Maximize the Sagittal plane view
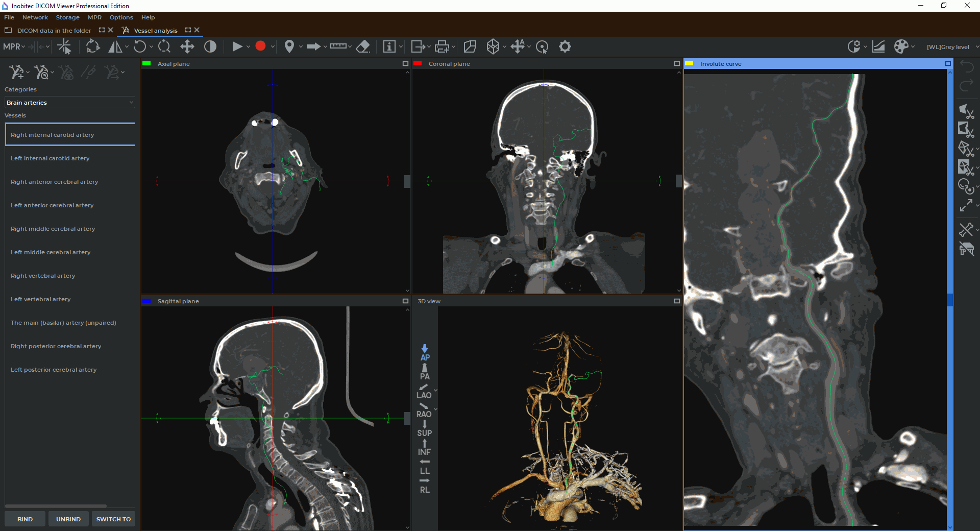 (x=406, y=301)
